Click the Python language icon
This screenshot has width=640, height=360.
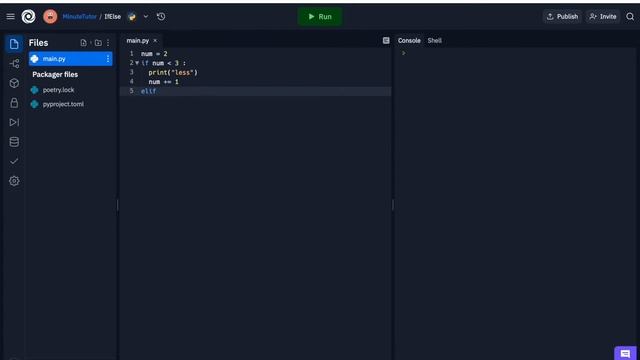[x=132, y=17]
